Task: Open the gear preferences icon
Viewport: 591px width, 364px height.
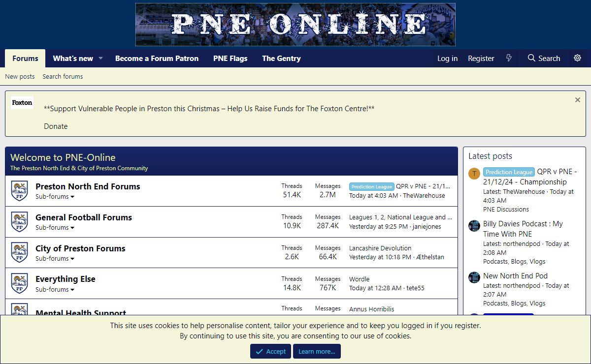Action: (x=577, y=58)
